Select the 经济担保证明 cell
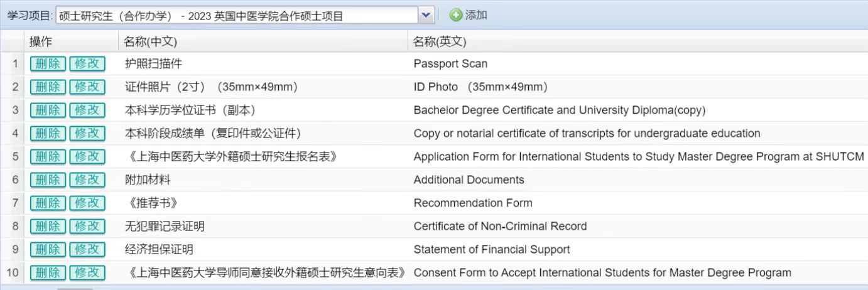Screen dimensions: 868x290 263,249
